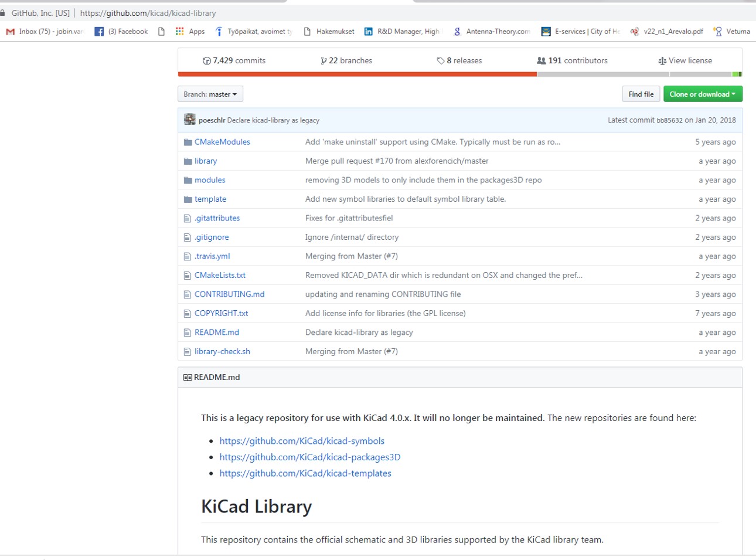Image resolution: width=756 pixels, height=560 pixels.
Task: Open the library folder link
Action: (x=206, y=161)
